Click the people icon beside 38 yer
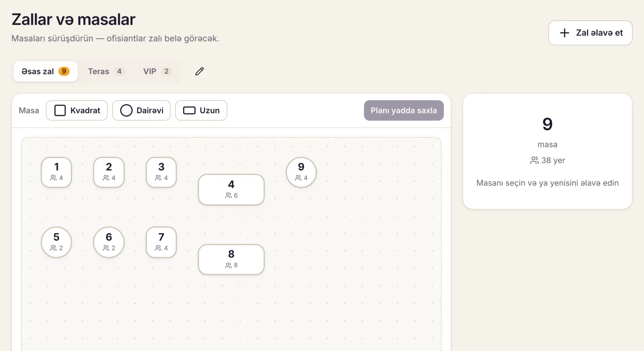Screen dimensions: 644x351 click(535, 160)
